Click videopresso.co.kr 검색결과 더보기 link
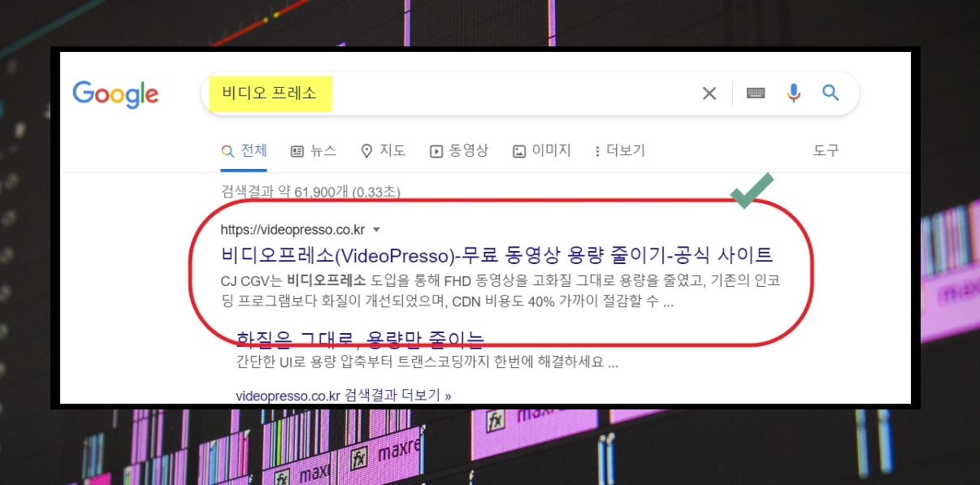 tap(343, 396)
